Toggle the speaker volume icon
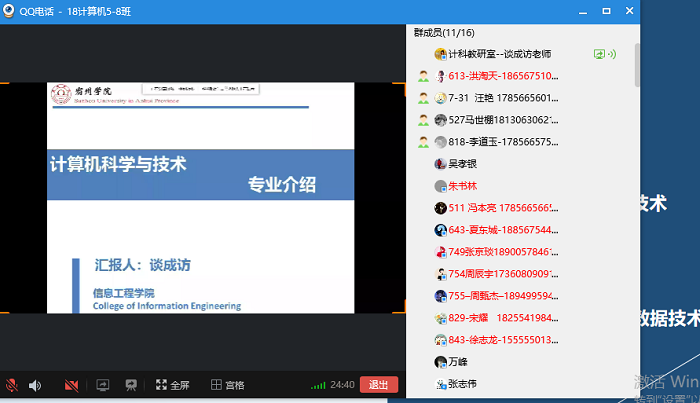 tap(35, 385)
